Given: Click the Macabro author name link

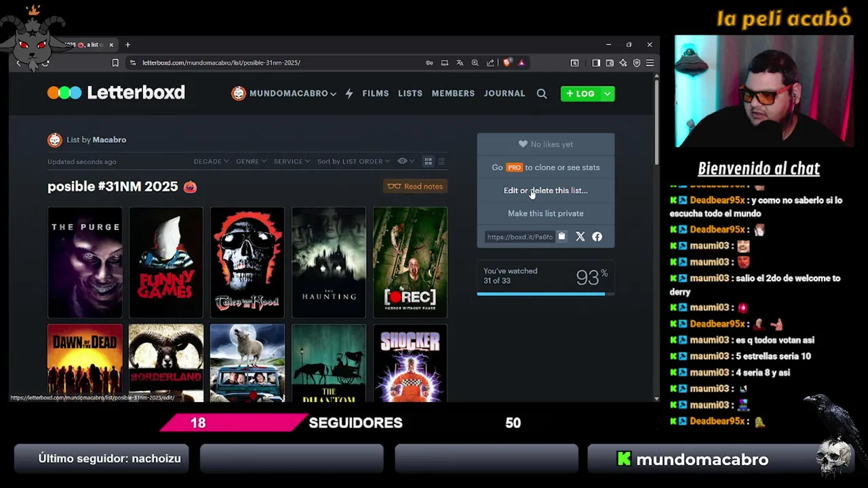Looking at the screenshot, I should (109, 140).
